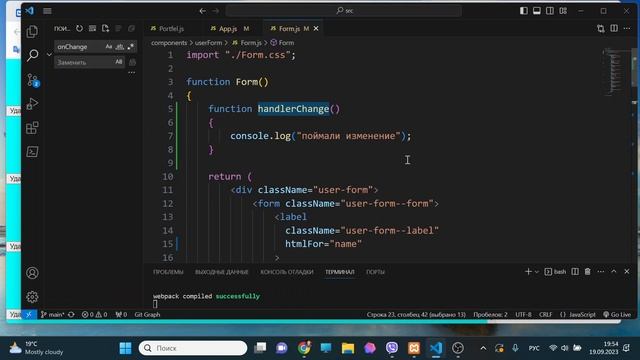The height and width of the screenshot is (360, 640).
Task: Open Run and Debug view
Action: 32,104
